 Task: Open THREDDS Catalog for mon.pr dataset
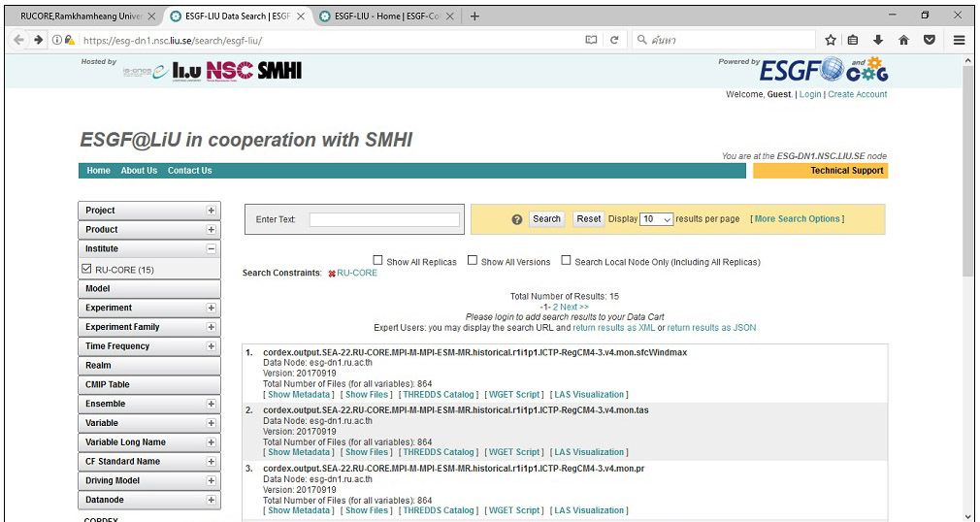pyautogui.click(x=439, y=510)
